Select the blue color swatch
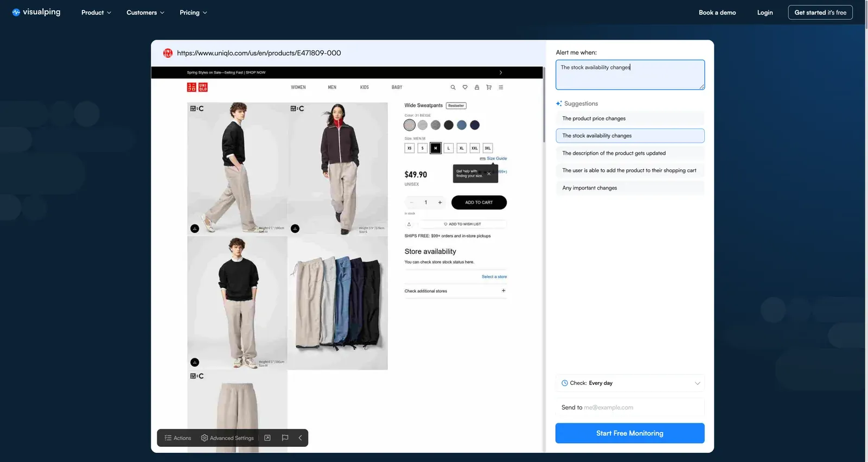The width and height of the screenshot is (868, 462). [462, 125]
